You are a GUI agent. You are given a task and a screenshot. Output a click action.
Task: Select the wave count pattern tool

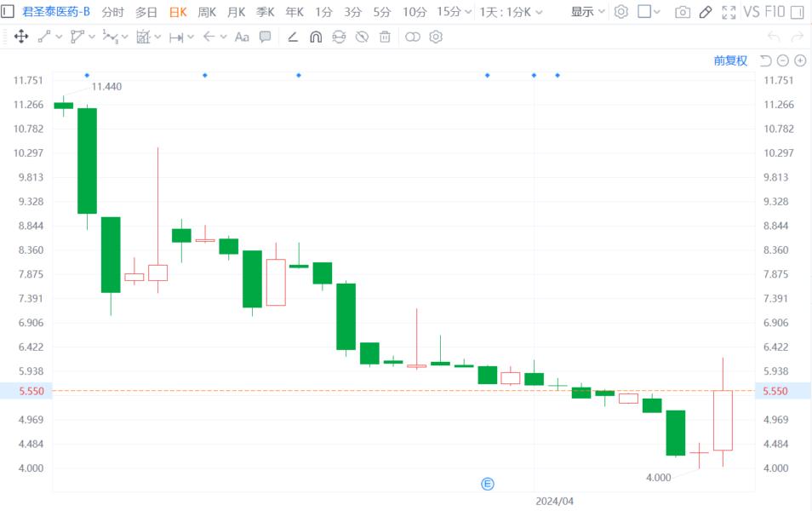[111, 37]
